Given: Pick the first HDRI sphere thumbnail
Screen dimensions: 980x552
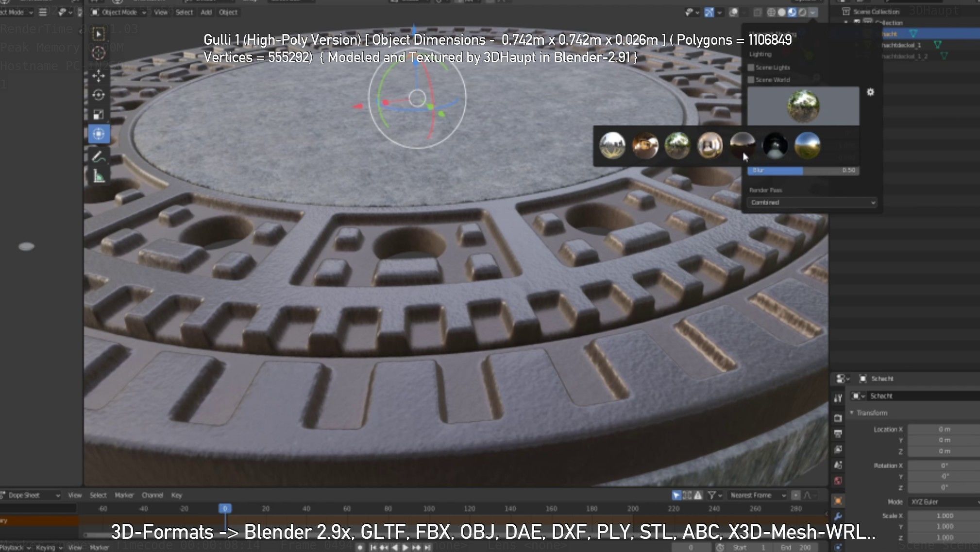Looking at the screenshot, I should click(612, 145).
